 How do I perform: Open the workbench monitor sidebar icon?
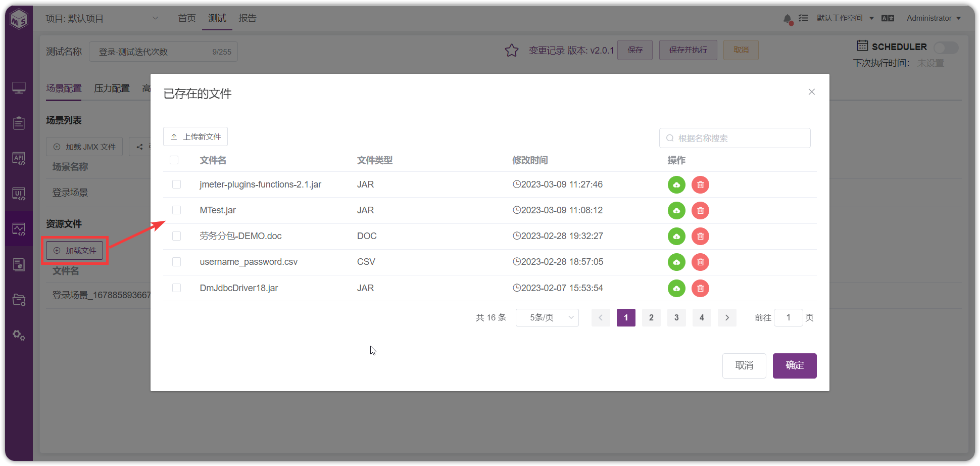(x=19, y=88)
